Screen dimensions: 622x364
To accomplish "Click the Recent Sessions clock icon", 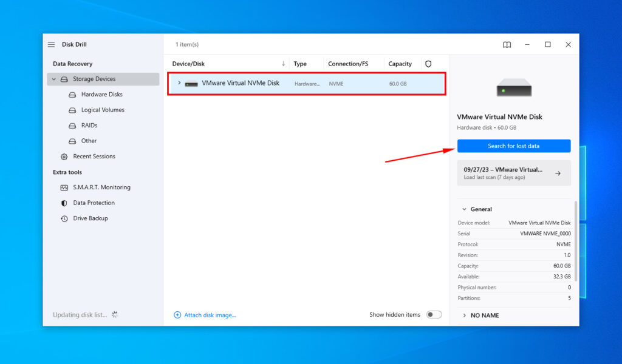I will click(x=64, y=156).
